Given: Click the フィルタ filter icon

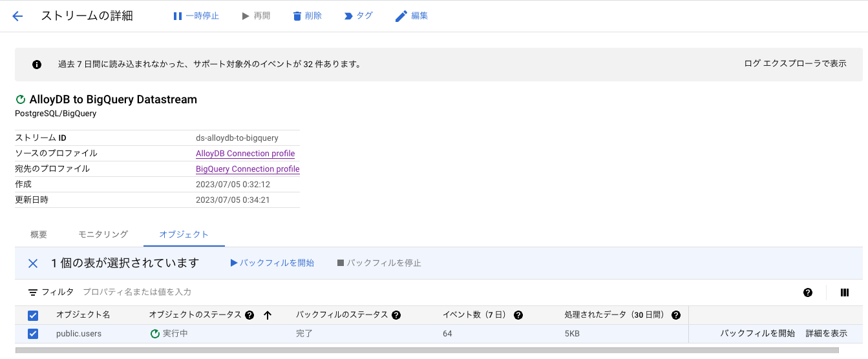Looking at the screenshot, I should 33,292.
